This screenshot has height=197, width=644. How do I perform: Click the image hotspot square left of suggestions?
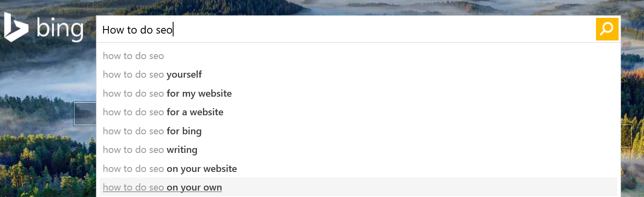[85, 114]
